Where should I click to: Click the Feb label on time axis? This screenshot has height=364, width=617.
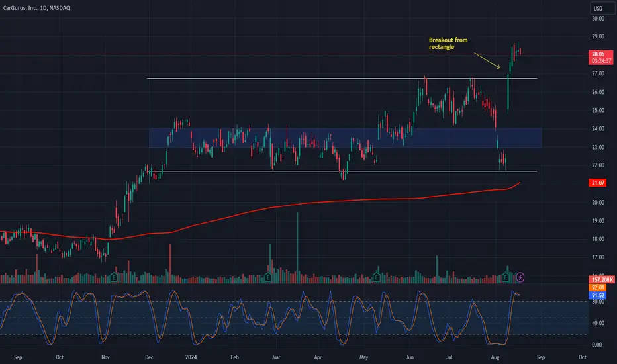pos(234,357)
